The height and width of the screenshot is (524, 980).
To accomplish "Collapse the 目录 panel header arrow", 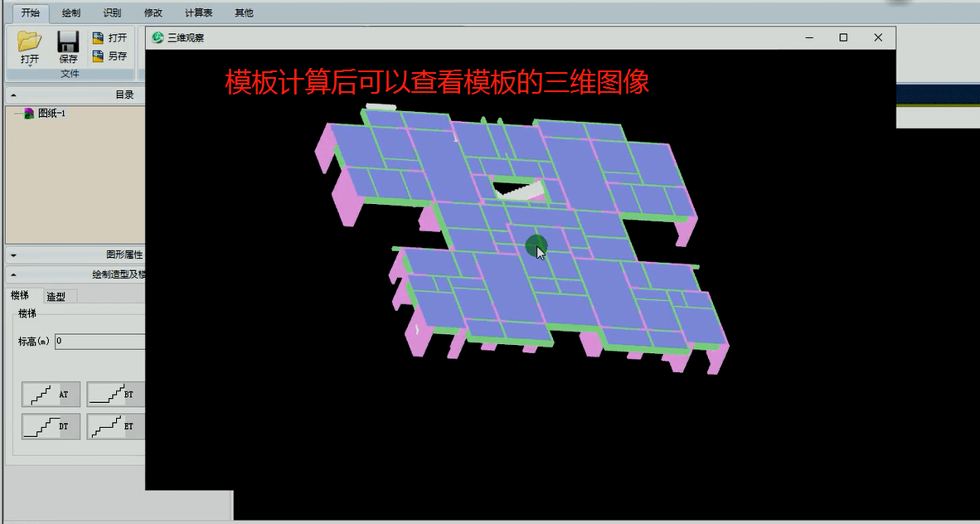I will point(13,95).
